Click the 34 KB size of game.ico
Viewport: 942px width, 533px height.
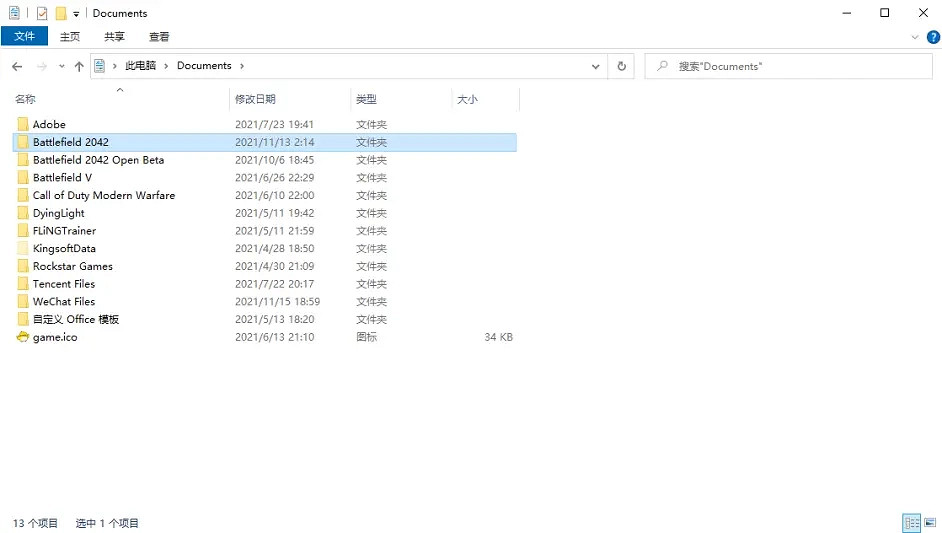pos(499,337)
